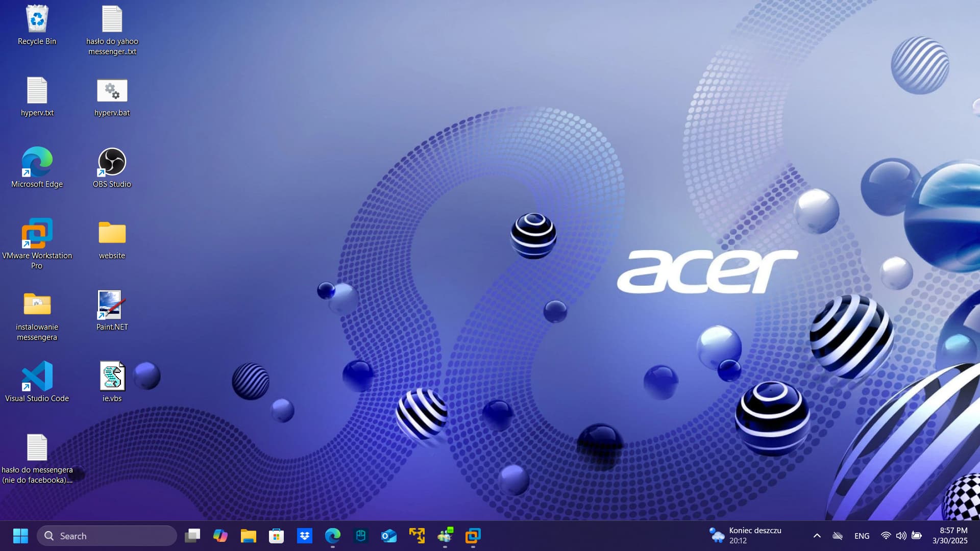The image size is (980, 551).
Task: Select hasło do messengera text file
Action: pyautogui.click(x=37, y=458)
